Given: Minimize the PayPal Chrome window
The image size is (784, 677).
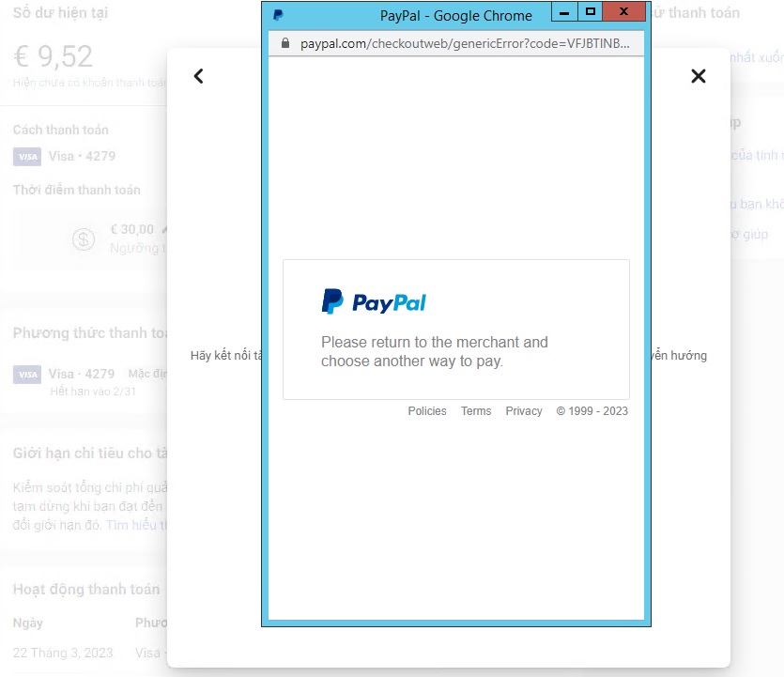Looking at the screenshot, I should coord(564,12).
